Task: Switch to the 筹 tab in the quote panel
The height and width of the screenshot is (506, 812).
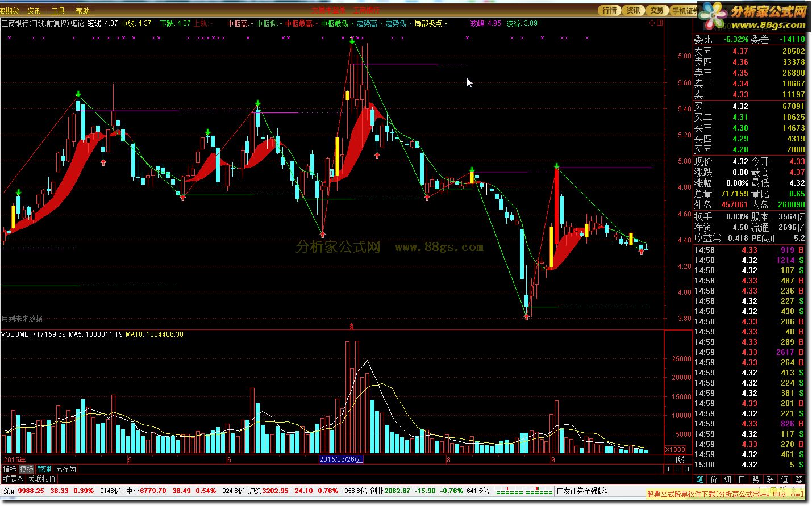Action: pos(799,480)
